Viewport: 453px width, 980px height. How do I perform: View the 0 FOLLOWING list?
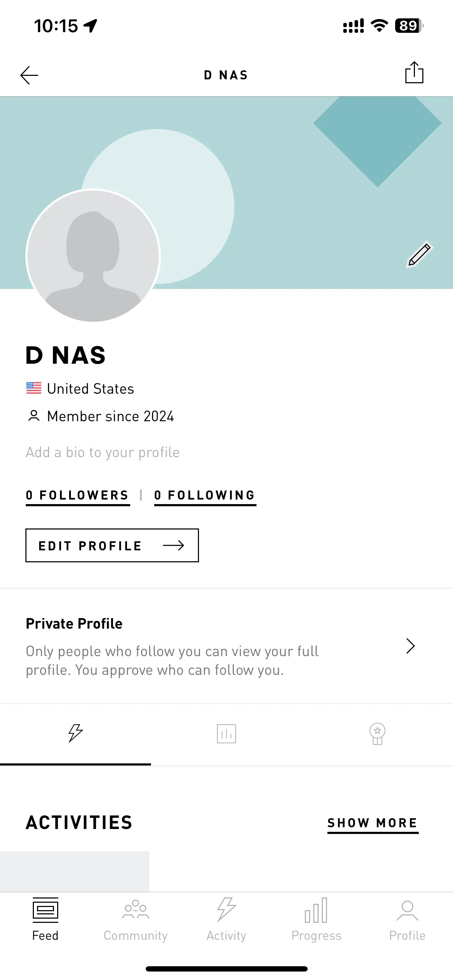pos(205,496)
